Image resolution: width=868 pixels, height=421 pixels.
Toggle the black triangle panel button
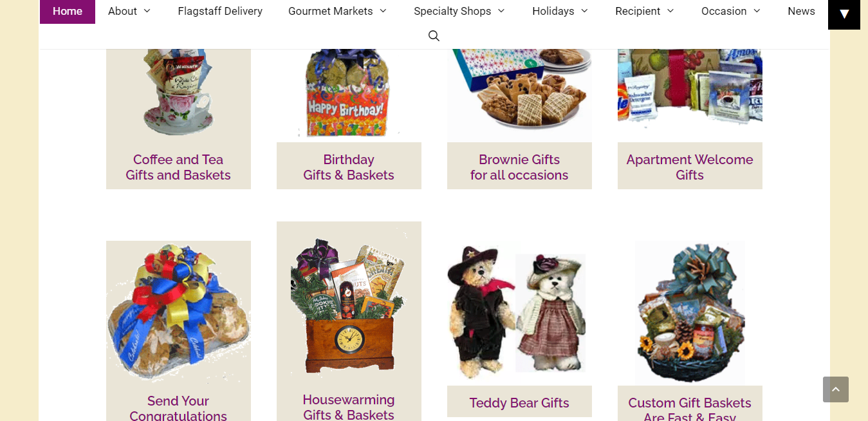[x=844, y=14]
